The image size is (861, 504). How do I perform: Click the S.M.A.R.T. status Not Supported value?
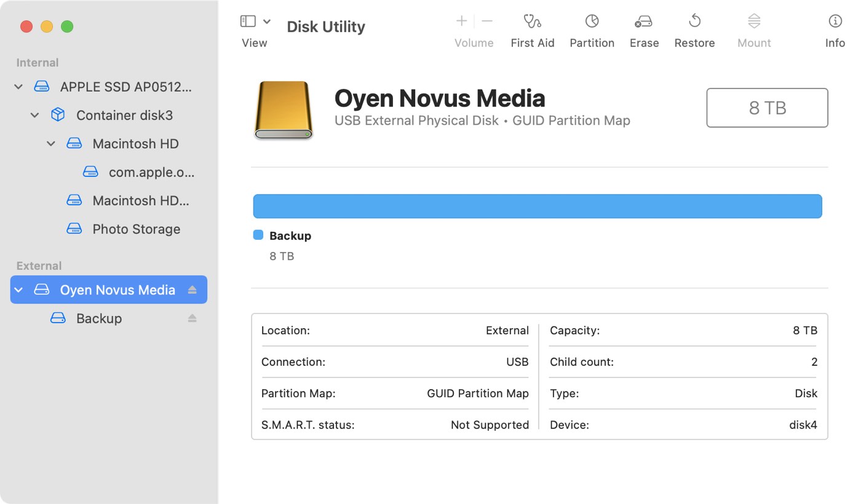tap(490, 425)
